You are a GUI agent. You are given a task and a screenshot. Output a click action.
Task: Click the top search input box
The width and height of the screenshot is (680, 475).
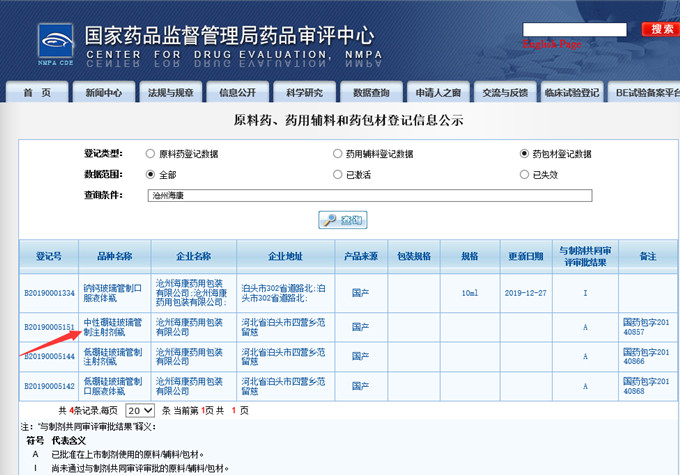581,29
